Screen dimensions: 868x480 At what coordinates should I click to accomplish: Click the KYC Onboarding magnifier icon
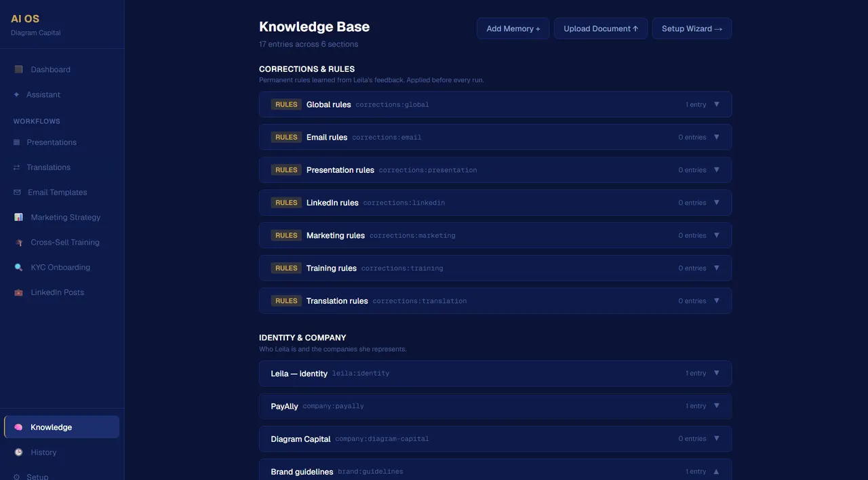point(18,267)
